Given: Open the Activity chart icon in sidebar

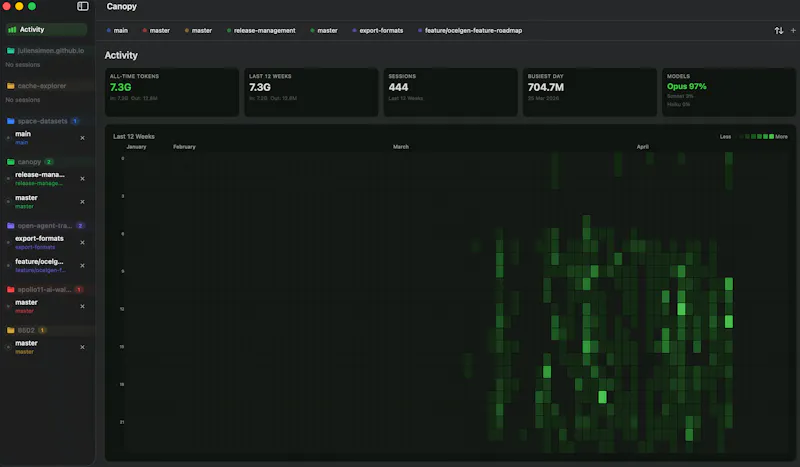Looking at the screenshot, I should 12,30.
